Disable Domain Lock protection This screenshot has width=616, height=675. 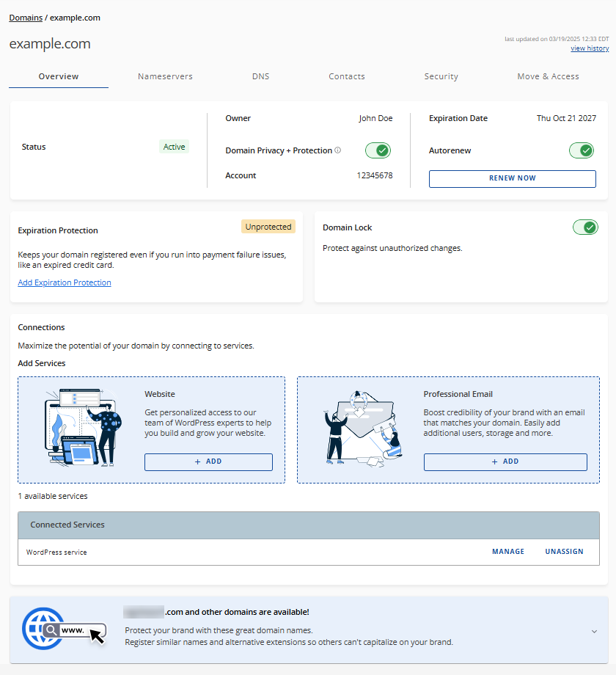[585, 227]
